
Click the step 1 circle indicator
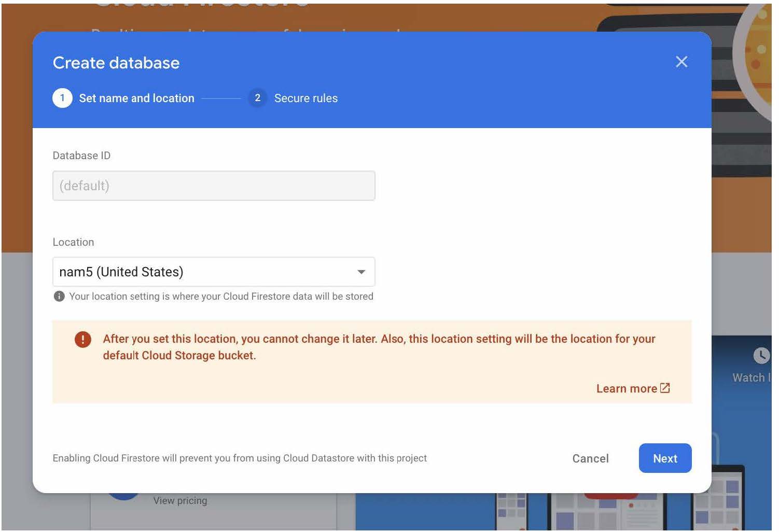tap(62, 98)
